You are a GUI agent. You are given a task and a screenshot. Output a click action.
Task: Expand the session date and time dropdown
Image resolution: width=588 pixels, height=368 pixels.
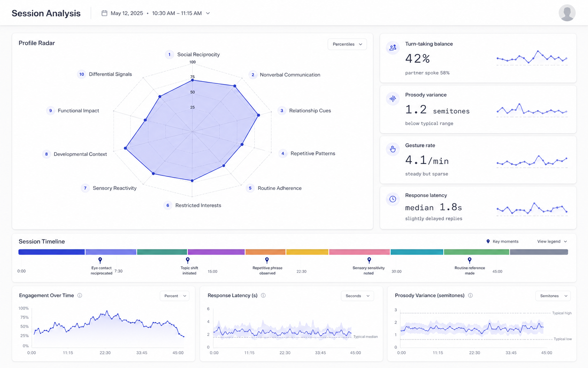pyautogui.click(x=208, y=13)
